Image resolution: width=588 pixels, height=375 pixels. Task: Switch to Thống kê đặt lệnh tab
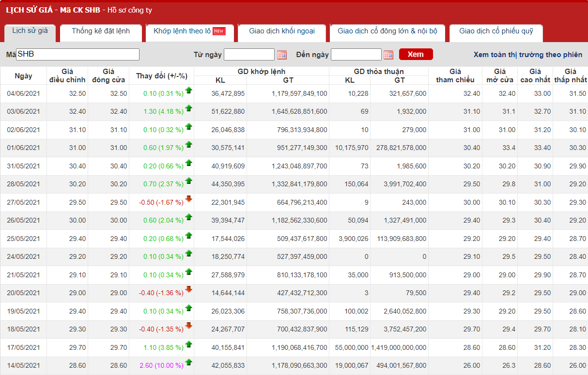[101, 31]
